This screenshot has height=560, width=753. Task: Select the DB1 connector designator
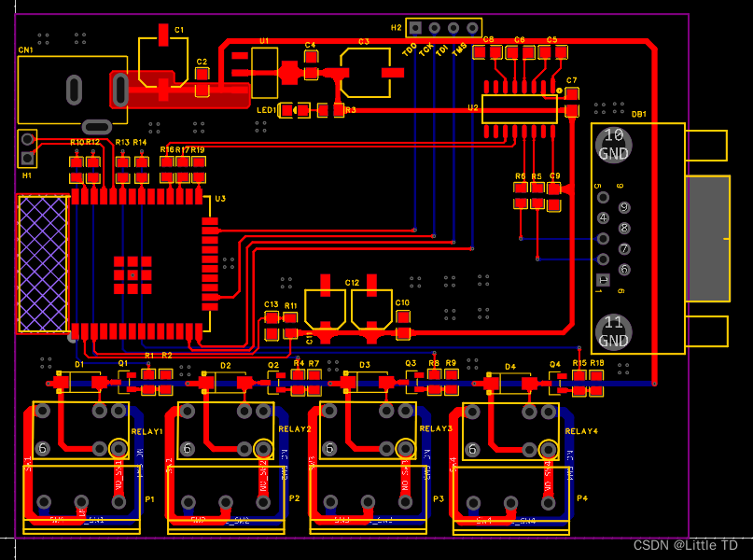(x=639, y=114)
